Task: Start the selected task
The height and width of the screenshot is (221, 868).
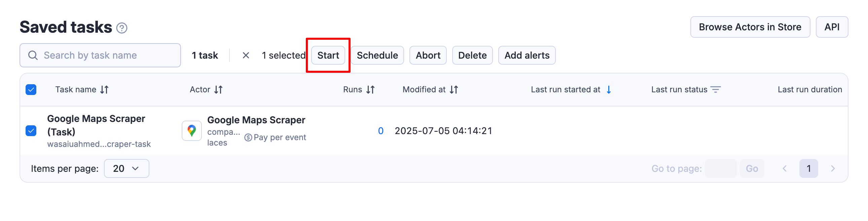Action: 328,55
